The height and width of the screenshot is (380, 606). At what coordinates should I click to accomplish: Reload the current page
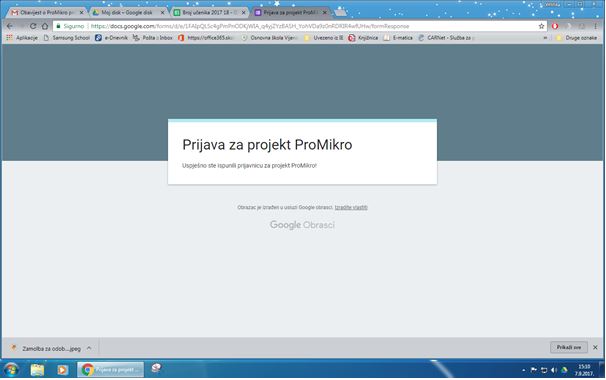(x=33, y=26)
